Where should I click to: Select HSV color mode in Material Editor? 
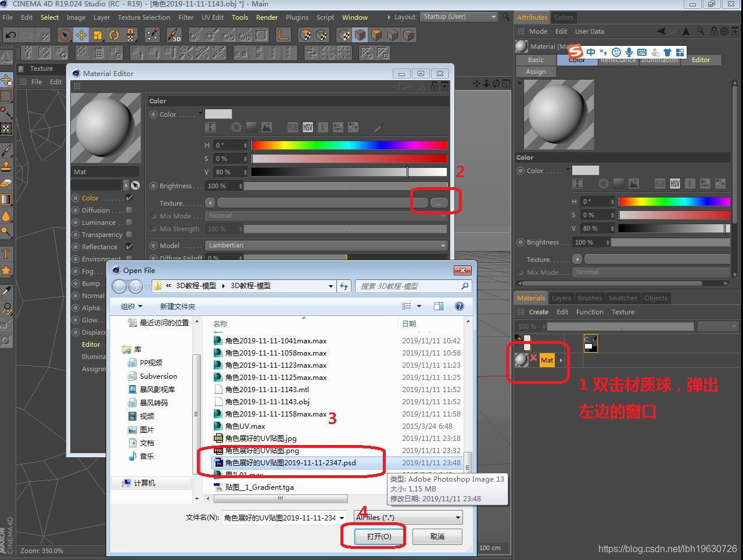click(x=308, y=127)
